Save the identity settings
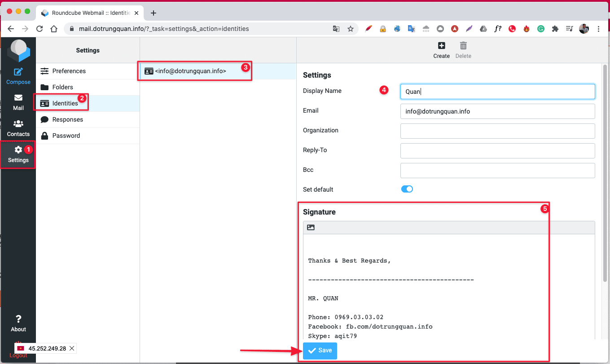 320,351
